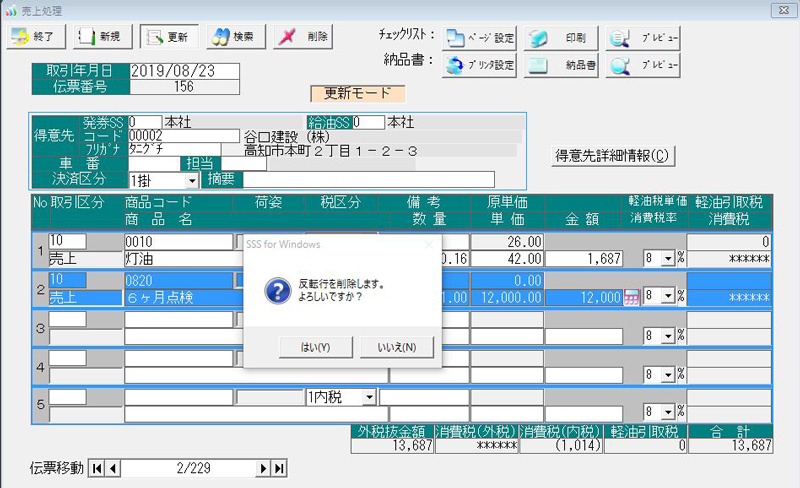This screenshot has height=488, width=800.
Task: Click the 削除 (delete) toolbar button
Action: coord(301,37)
